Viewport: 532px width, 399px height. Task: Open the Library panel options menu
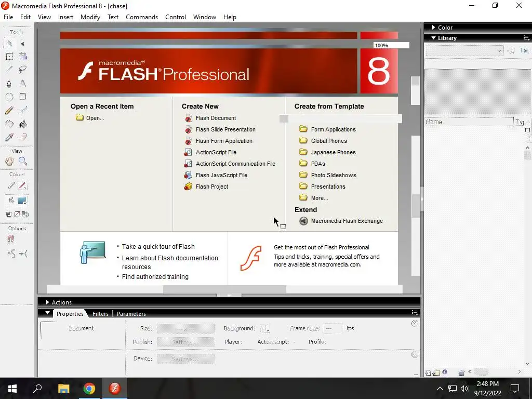click(x=526, y=37)
